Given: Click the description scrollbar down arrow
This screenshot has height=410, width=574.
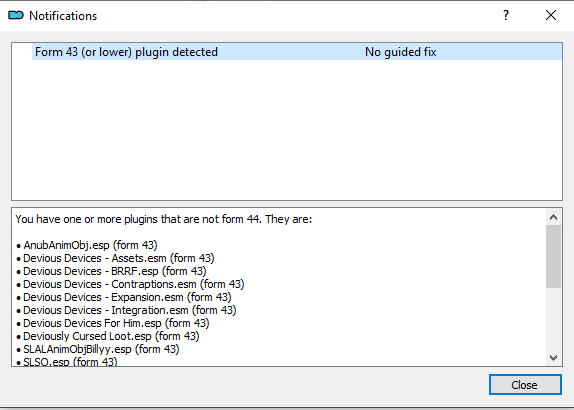Looking at the screenshot, I should 553,357.
